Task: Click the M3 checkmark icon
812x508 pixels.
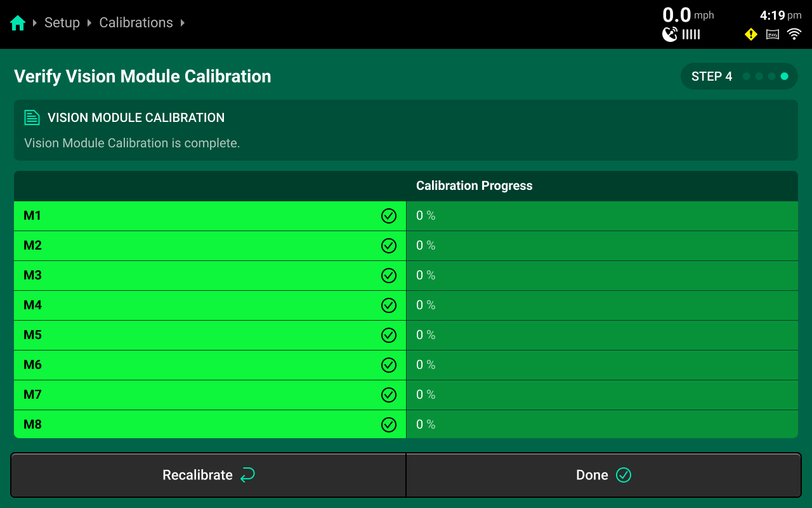Action: point(389,276)
